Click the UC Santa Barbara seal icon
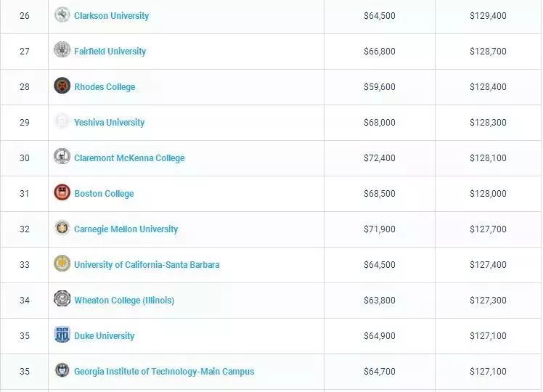Screen dimensions: 543x392 (x=62, y=264)
